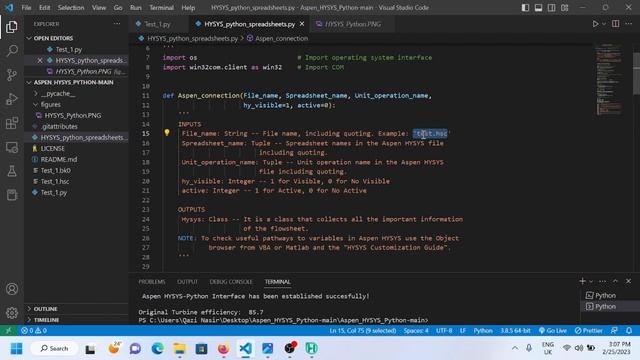The height and width of the screenshot is (360, 640).
Task: Show code actions lightbulb on line 15
Action: (167, 132)
